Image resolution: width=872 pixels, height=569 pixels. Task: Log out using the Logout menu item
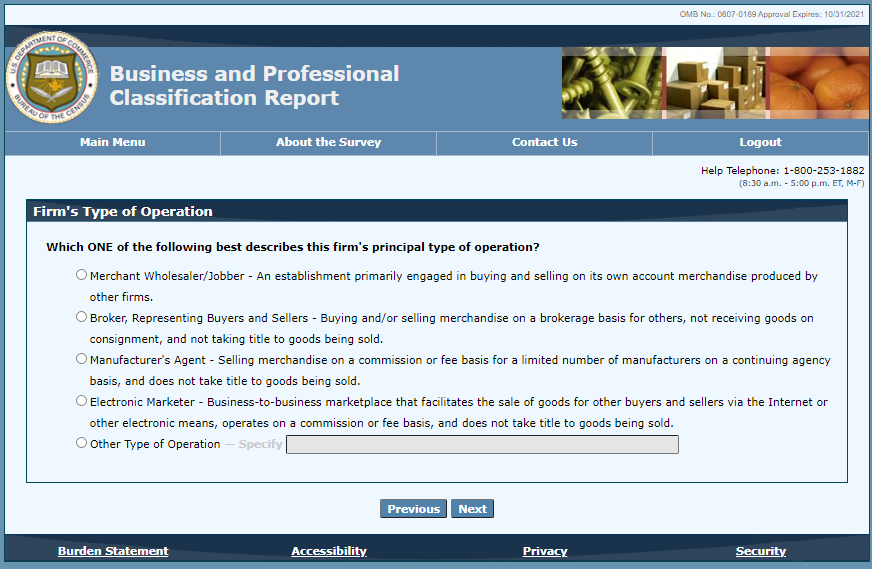760,143
